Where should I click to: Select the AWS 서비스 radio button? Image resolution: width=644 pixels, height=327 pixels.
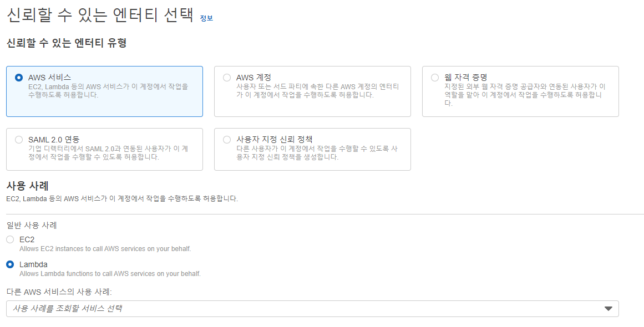click(19, 78)
